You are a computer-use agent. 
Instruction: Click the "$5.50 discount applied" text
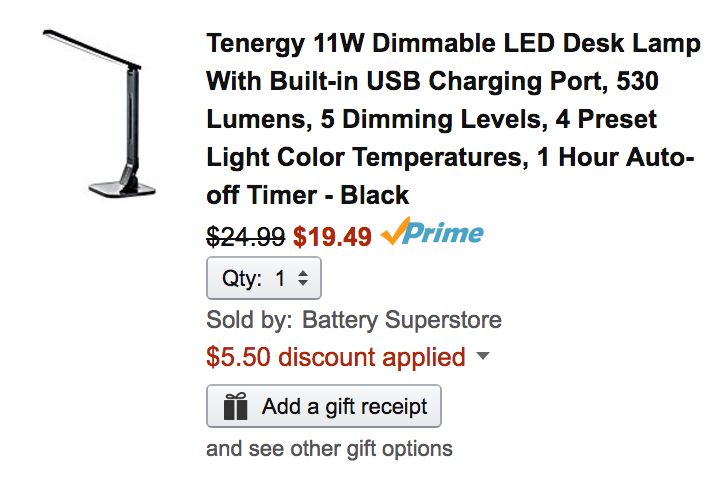336,357
